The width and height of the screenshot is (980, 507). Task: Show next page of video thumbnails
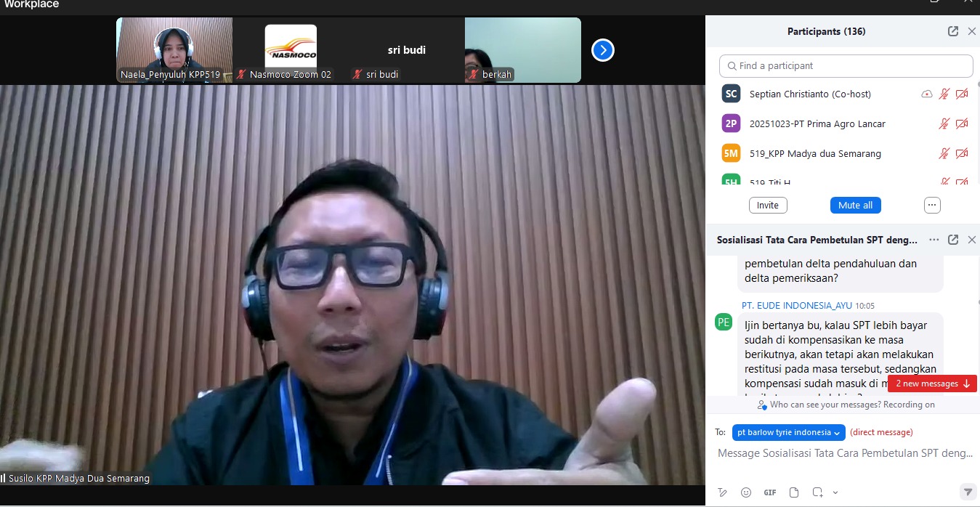pos(603,50)
